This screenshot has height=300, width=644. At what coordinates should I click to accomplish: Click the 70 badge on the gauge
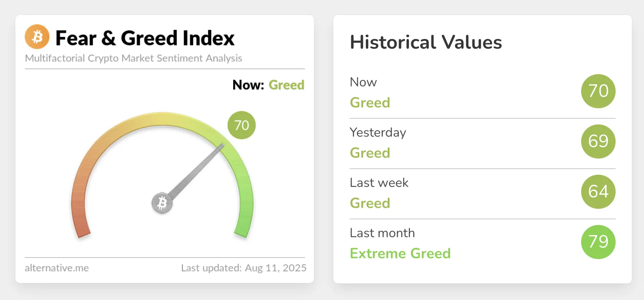(x=242, y=125)
